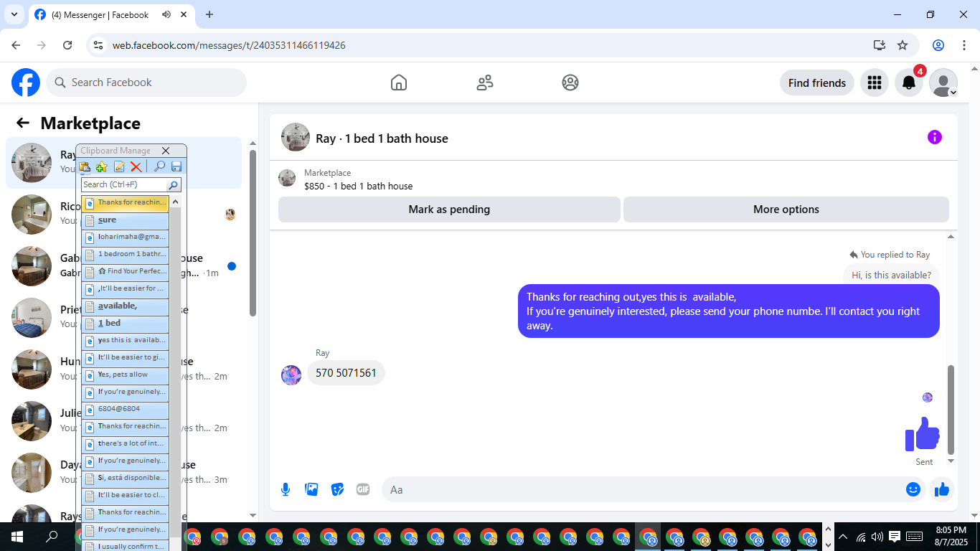980x551 pixels.
Task: Open the '$850 - 1 bed 1 bath house' listing
Action: coord(358,186)
